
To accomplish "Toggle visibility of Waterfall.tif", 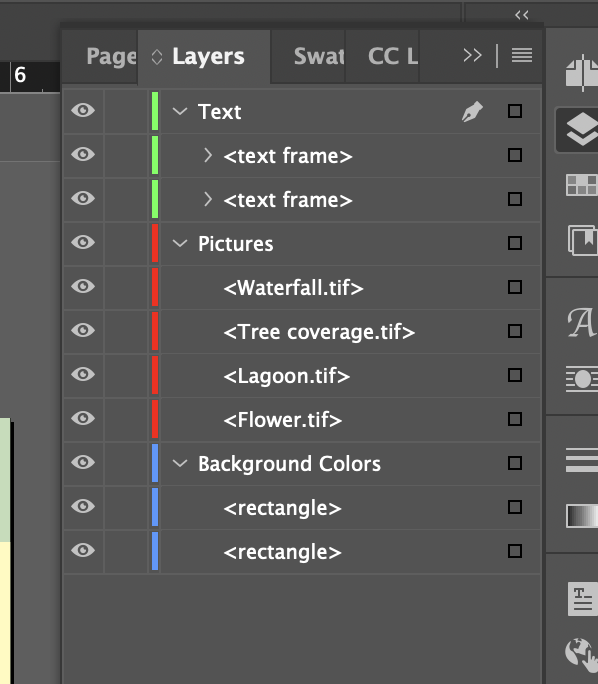I will [x=83, y=286].
